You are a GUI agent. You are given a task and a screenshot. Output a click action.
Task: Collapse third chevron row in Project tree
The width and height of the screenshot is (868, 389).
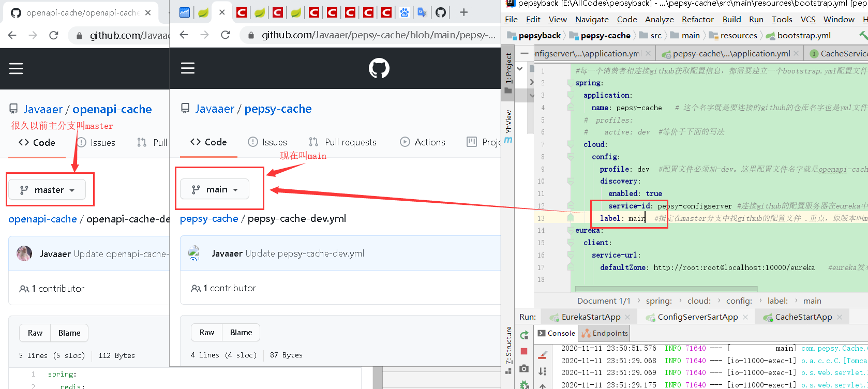point(531,95)
